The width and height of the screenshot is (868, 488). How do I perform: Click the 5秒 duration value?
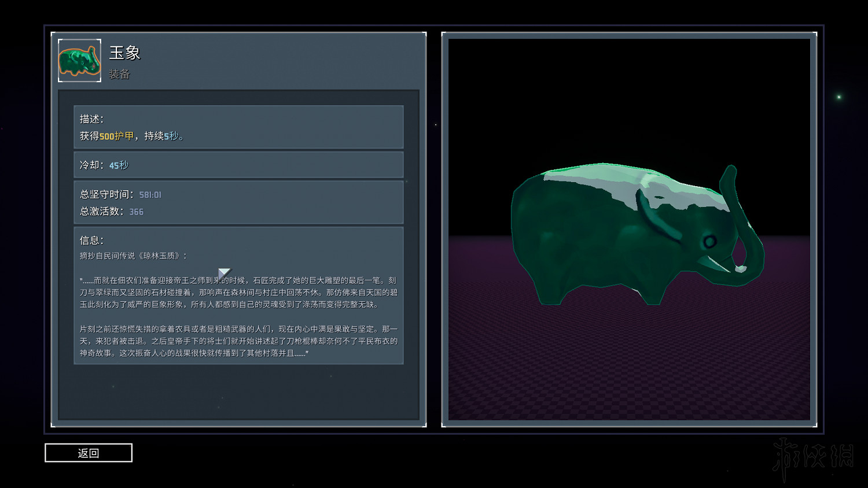pos(171,136)
